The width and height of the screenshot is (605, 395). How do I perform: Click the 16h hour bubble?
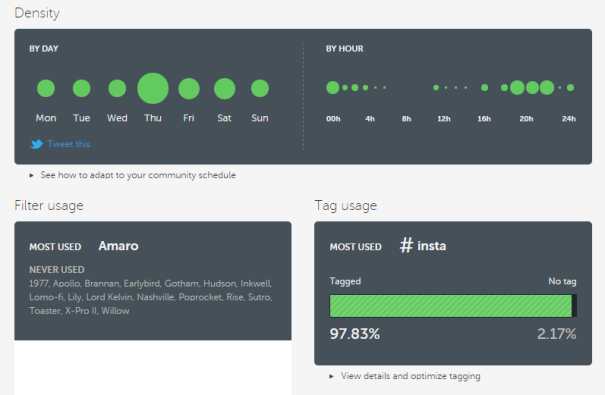[485, 88]
